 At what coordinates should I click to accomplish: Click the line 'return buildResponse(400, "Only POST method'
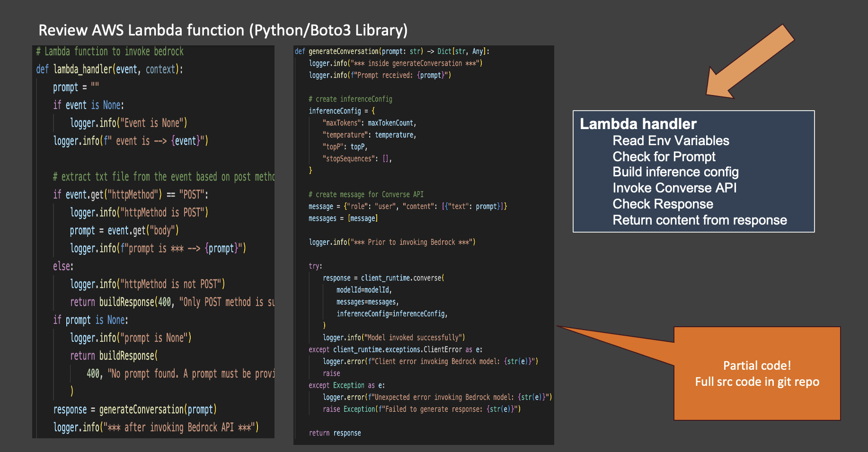(172, 302)
